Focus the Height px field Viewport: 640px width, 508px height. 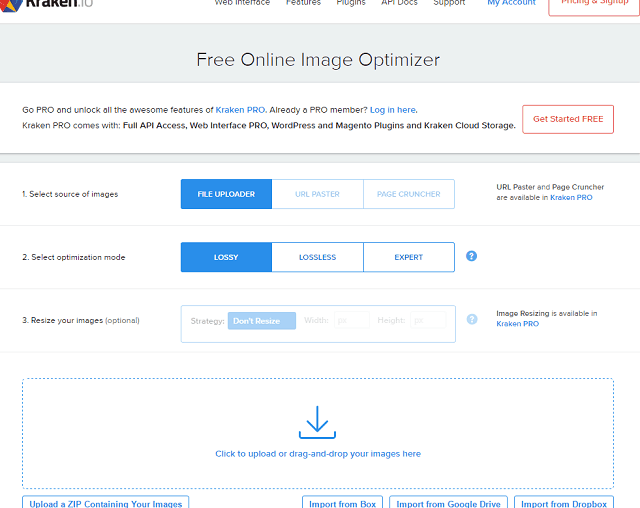[428, 320]
